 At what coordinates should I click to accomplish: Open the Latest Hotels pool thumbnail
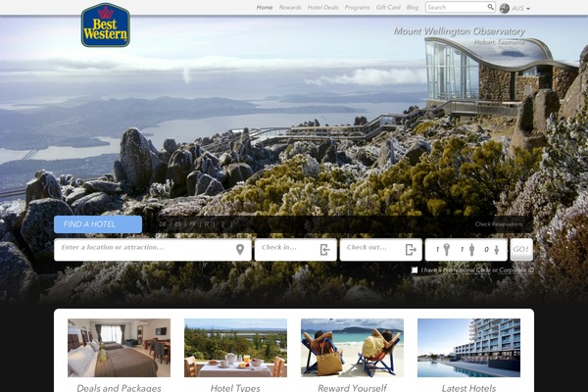point(468,348)
